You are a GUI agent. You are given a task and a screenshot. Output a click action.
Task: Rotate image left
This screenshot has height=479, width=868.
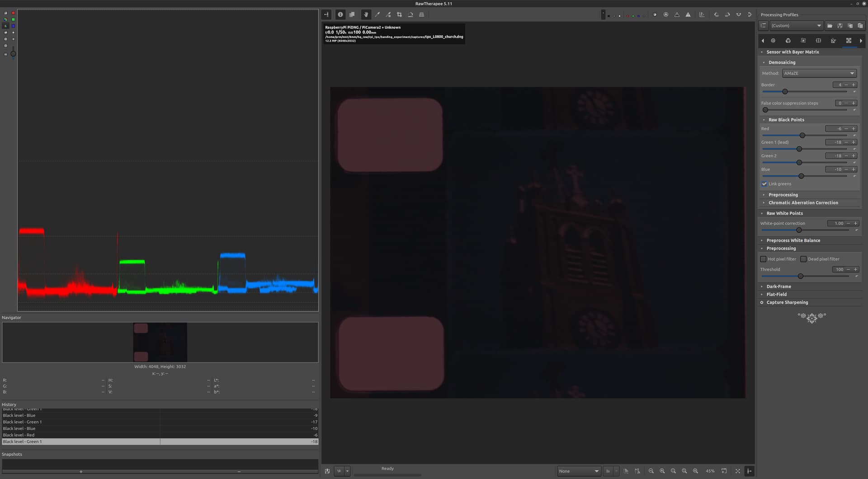click(717, 14)
